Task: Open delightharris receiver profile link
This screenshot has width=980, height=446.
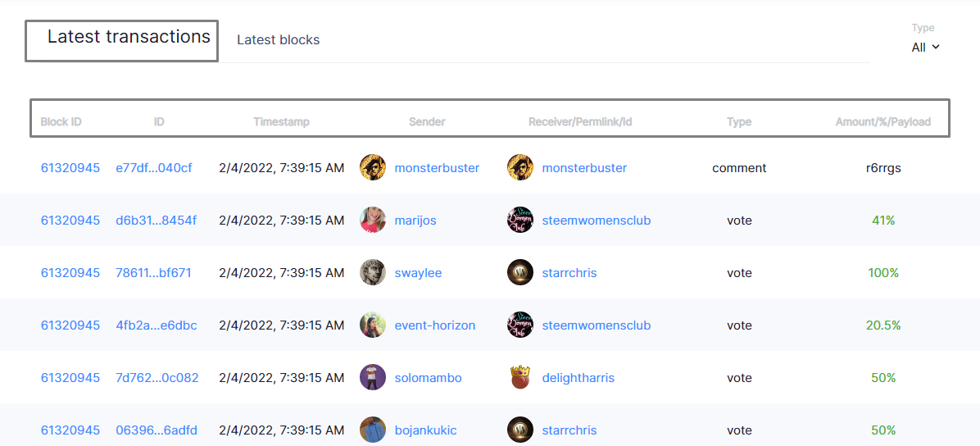Action: (578, 378)
